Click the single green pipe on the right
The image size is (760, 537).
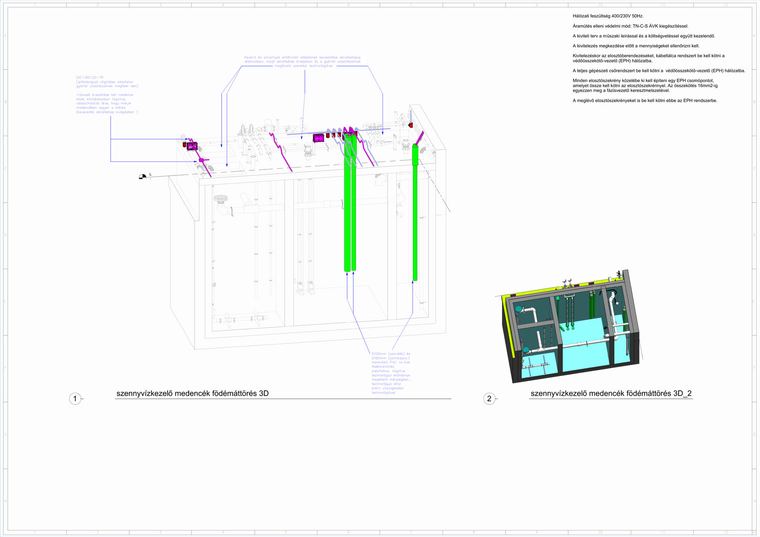(x=415, y=212)
